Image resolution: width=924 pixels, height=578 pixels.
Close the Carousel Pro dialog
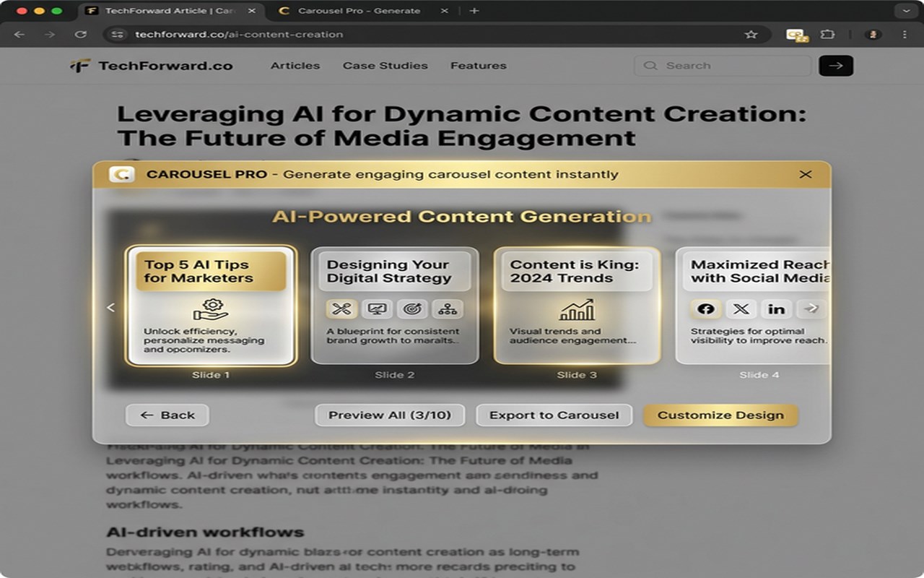[806, 174]
